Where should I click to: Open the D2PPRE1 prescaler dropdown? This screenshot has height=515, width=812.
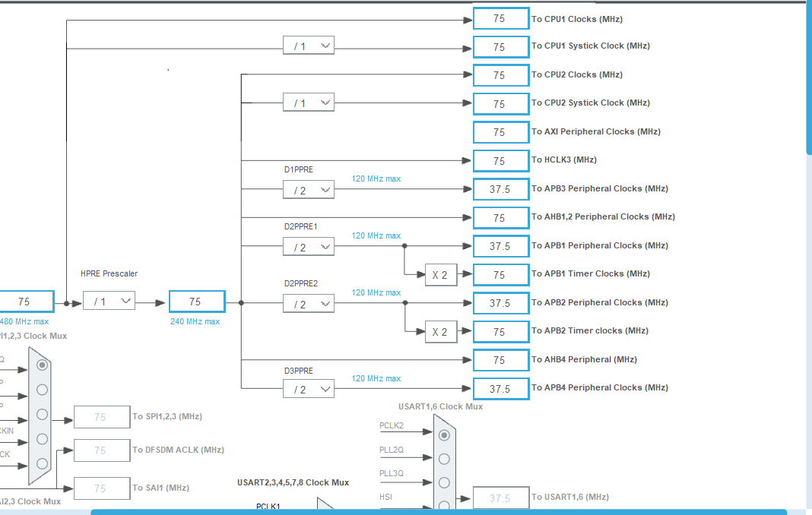(x=309, y=246)
